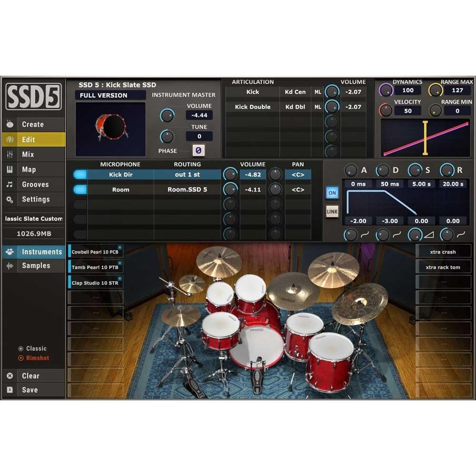Click the Map panel icon
This screenshot has height=476, width=476.
point(10,169)
